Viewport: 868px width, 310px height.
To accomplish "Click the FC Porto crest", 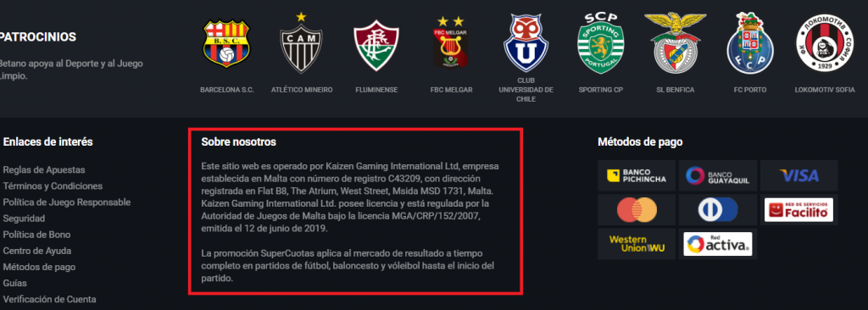I will pos(749,42).
